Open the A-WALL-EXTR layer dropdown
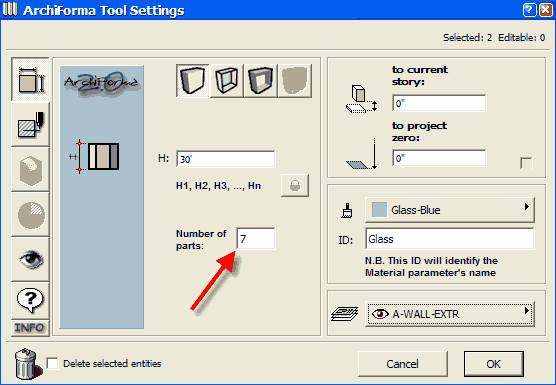556x385 pixels. tap(450, 314)
